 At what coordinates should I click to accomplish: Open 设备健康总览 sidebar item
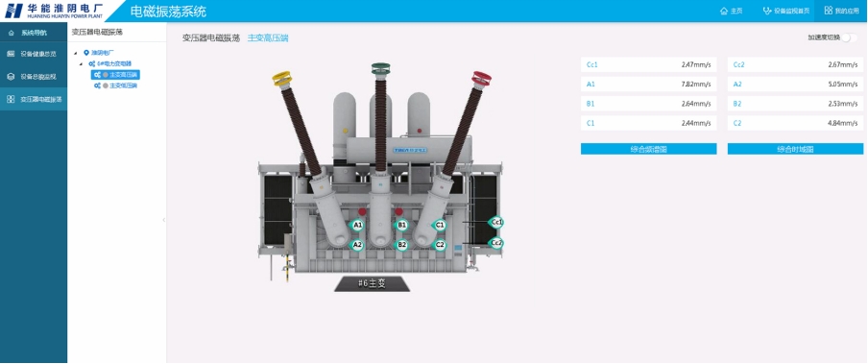(x=34, y=55)
